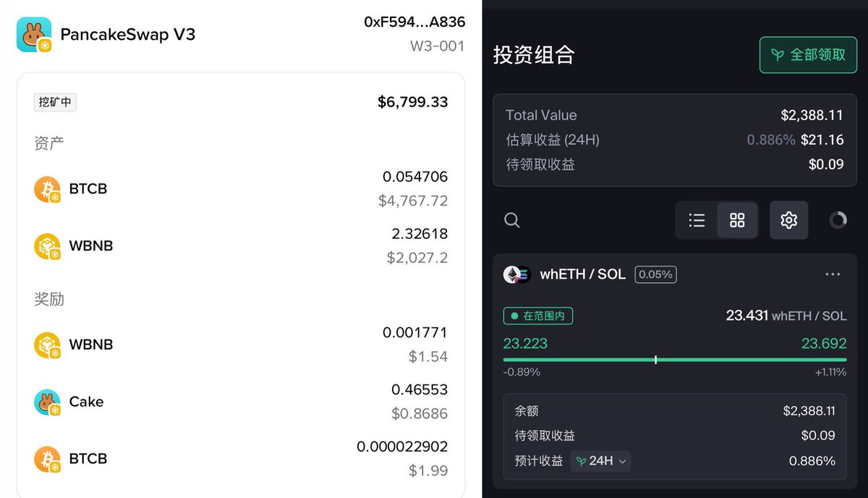Click the Cake reward token icon
Screen dimensions: 868x498
coord(48,400)
